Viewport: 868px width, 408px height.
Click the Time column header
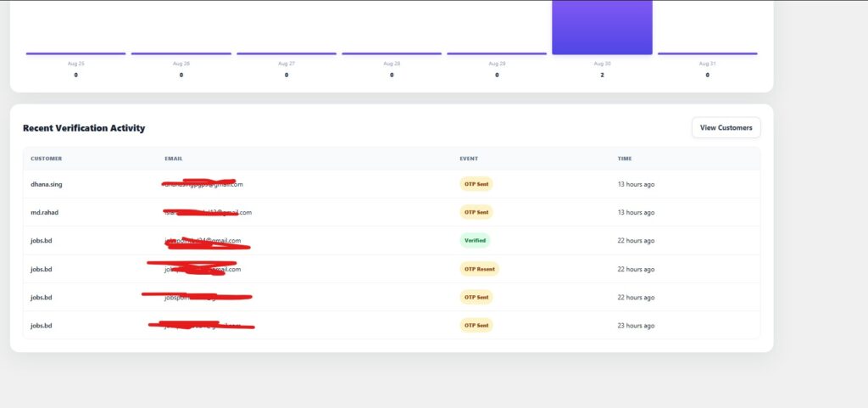[x=625, y=159]
